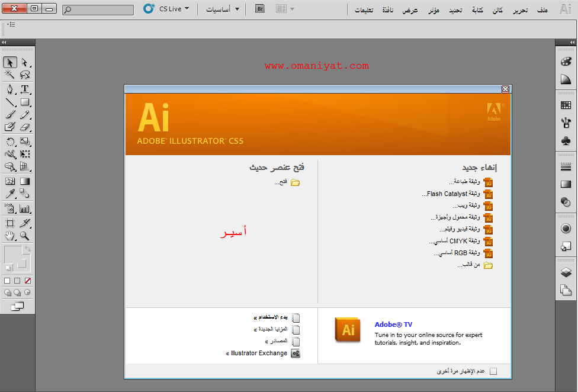Create a new print document "وثيقة طباعة"
The width and height of the screenshot is (578, 392).
pyautogui.click(x=471, y=182)
